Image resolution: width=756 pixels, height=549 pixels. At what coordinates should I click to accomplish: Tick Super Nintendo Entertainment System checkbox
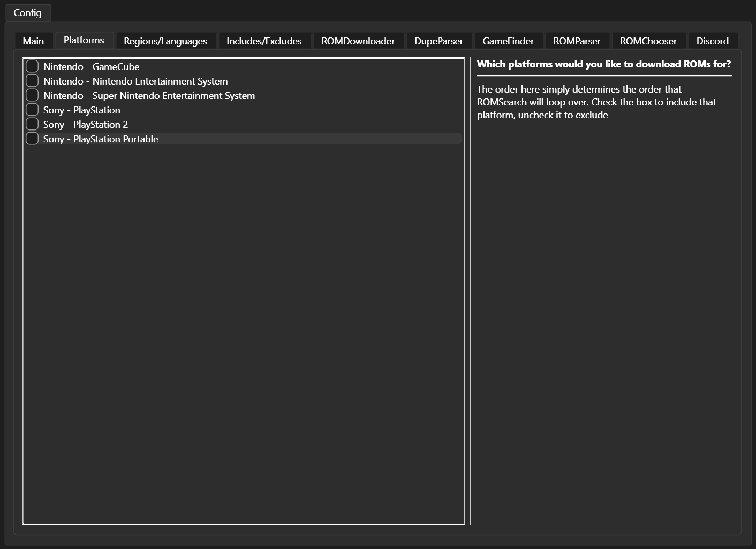32,95
